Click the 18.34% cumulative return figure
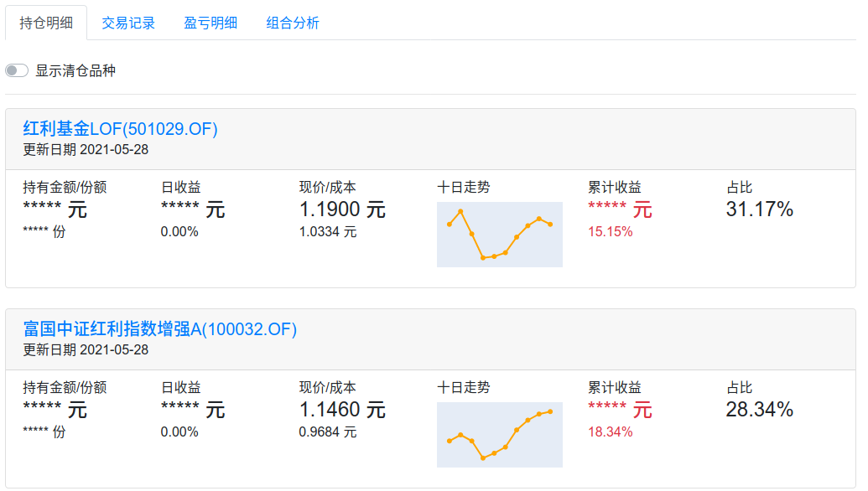868x491 pixels. (x=610, y=432)
